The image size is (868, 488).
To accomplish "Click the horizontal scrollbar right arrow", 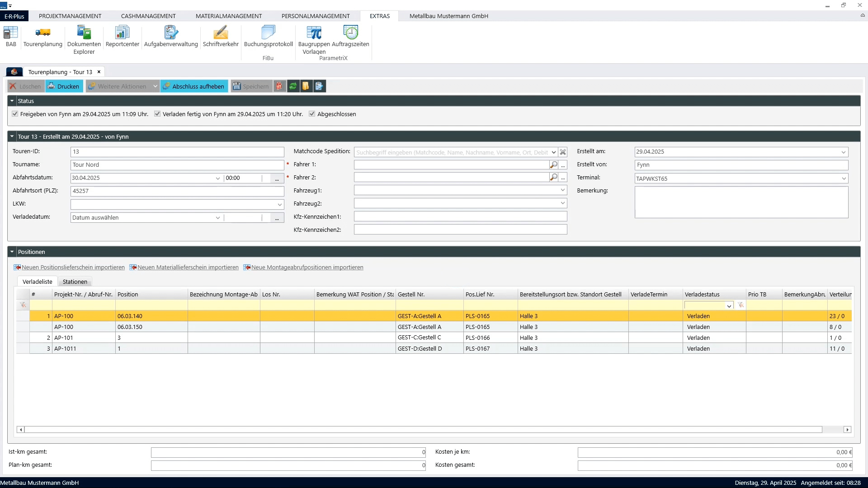I will [x=848, y=430].
